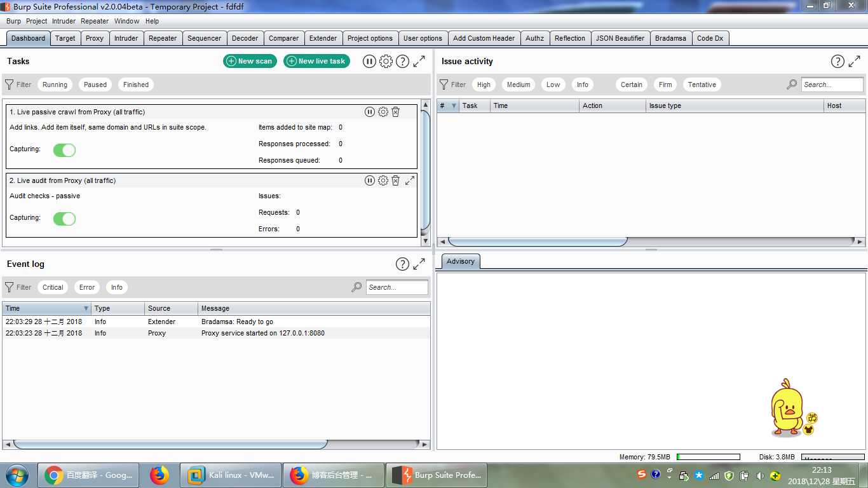The width and height of the screenshot is (868, 488).
Task: Click the Tasks list vertical scrollbar
Action: (426, 170)
